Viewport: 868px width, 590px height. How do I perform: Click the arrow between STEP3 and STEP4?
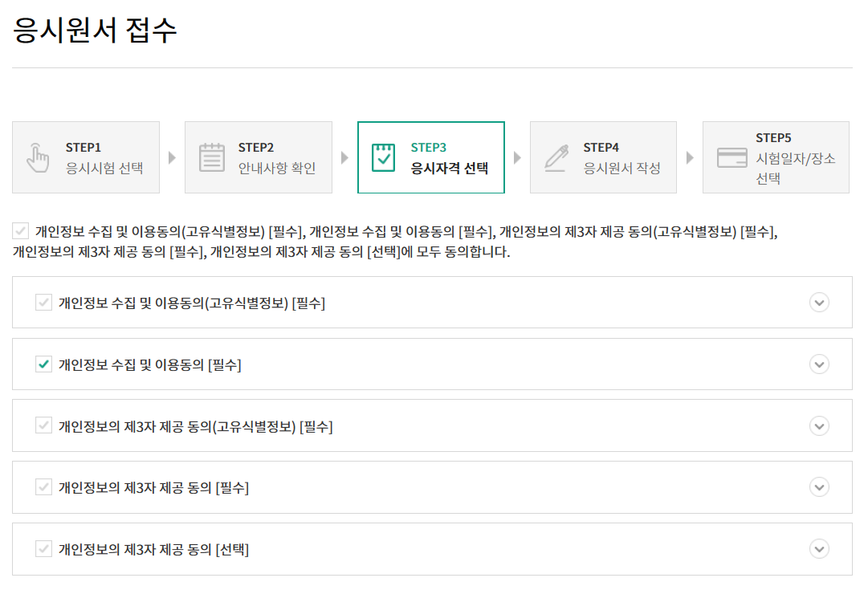pos(517,157)
